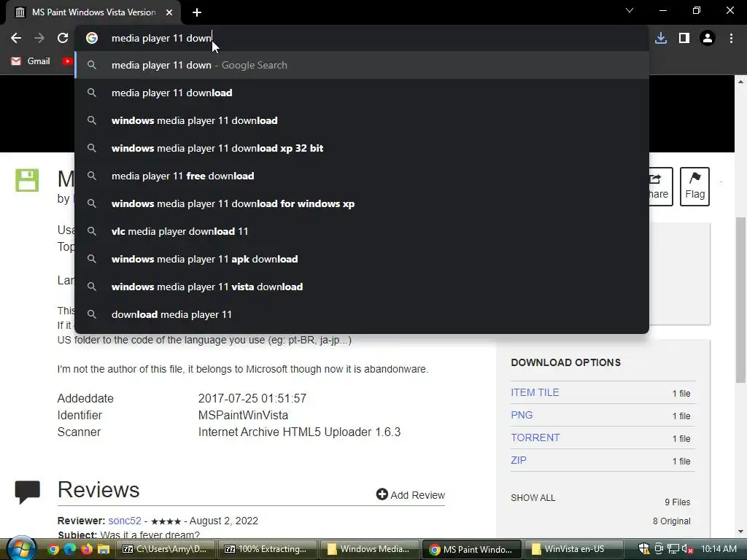Switch to the 100% Extracting taskbar window

(266, 549)
